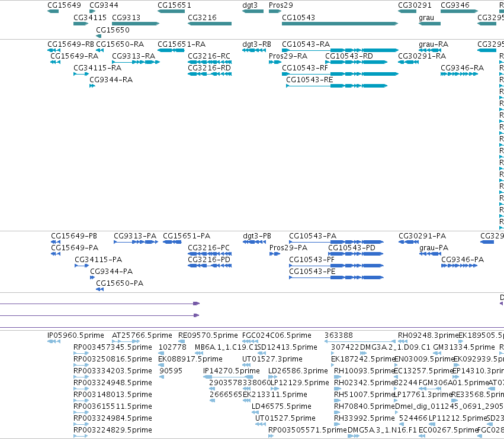The width and height of the screenshot is (504, 439).
Task: Select the CG15650 gene label
Action: click(113, 30)
